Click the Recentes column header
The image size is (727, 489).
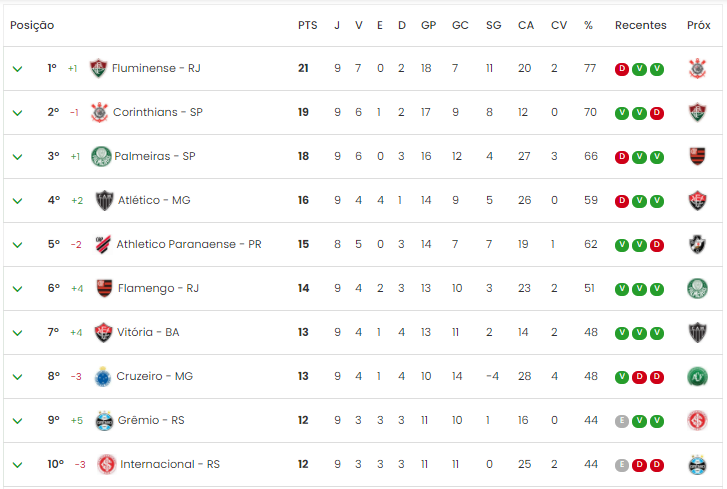coord(640,25)
